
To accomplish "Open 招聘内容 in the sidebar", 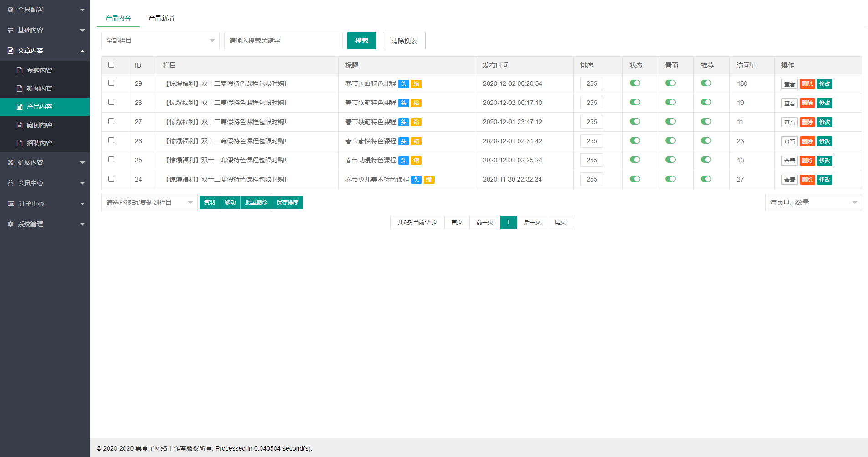I will [x=45, y=143].
